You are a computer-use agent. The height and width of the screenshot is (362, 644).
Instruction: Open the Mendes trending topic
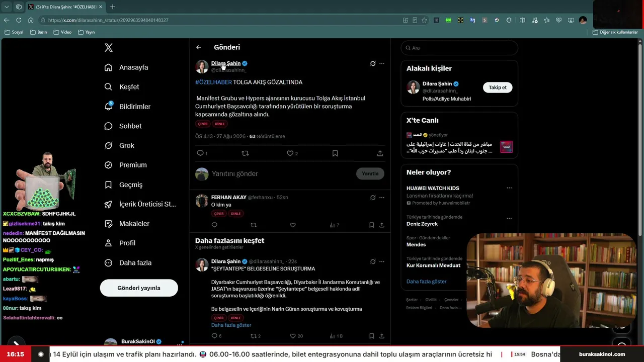click(416, 245)
